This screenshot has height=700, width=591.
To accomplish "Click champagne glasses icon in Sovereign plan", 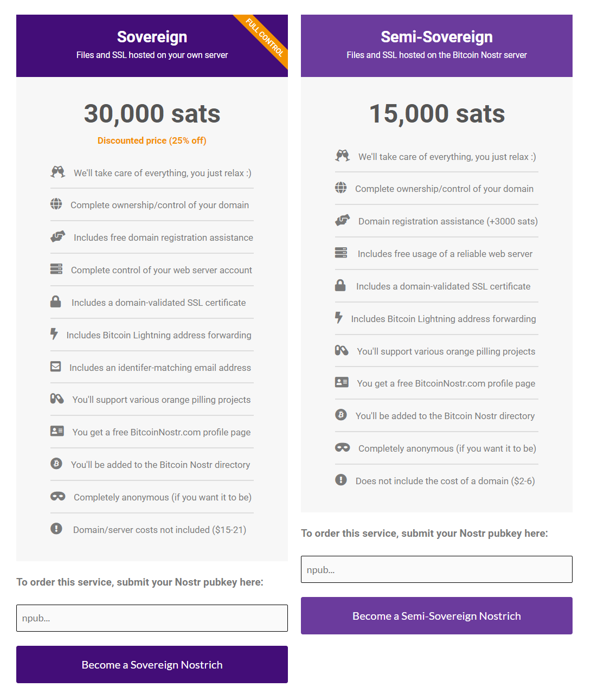I will click(57, 172).
